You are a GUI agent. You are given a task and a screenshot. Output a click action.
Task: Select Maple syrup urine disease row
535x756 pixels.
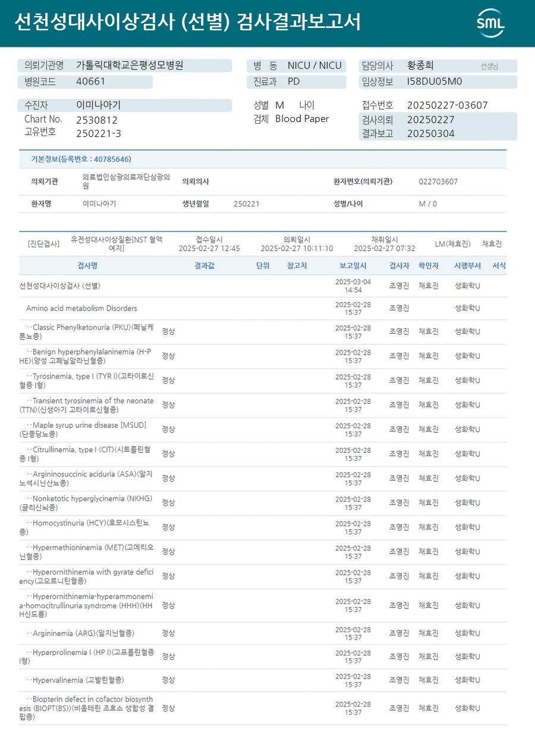coord(263,429)
